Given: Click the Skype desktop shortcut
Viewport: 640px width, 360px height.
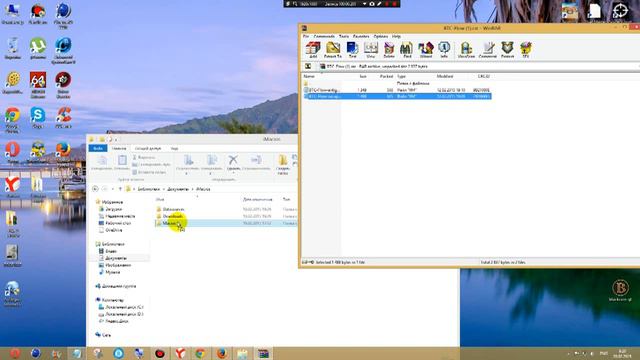Looking at the screenshot, I should click(x=38, y=118).
